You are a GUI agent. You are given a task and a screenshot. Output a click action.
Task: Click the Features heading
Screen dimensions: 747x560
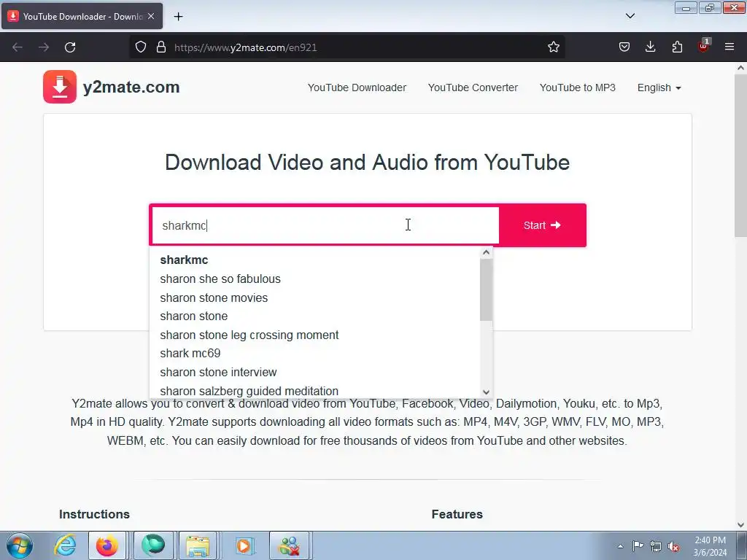click(457, 514)
